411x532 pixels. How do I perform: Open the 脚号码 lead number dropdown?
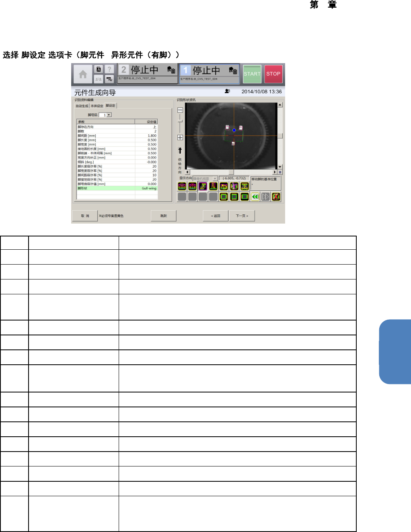[109, 115]
